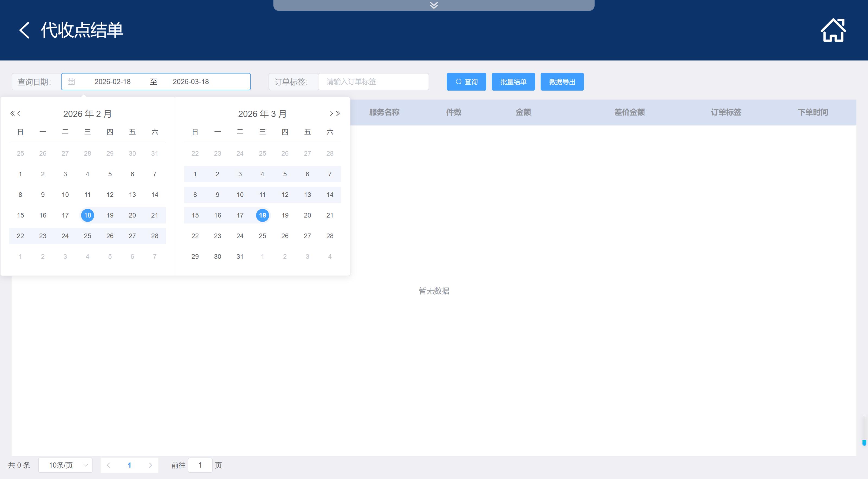Jump to next year in calendar
This screenshot has width=868, height=479.
coord(338,114)
